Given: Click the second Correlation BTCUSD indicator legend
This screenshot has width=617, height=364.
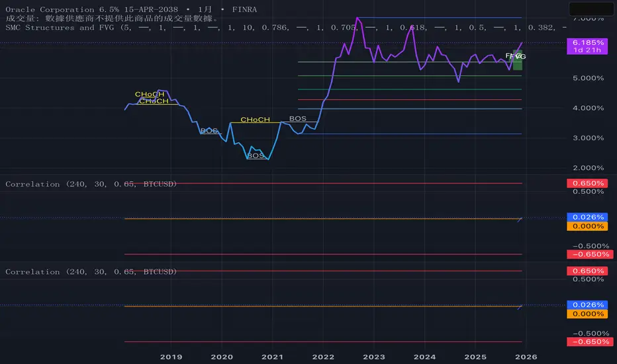Looking at the screenshot, I should click(91, 271).
